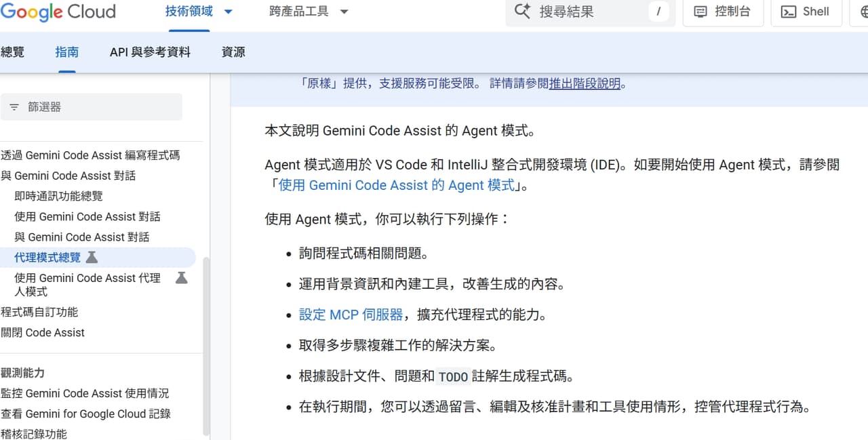Click the filter icon beside 篩選器
The image size is (868, 440).
(14, 107)
